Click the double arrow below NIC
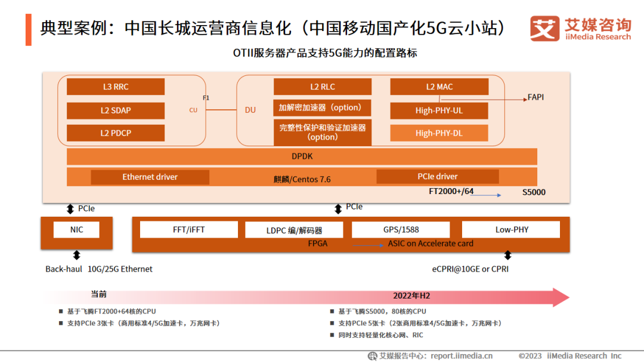 76,256
